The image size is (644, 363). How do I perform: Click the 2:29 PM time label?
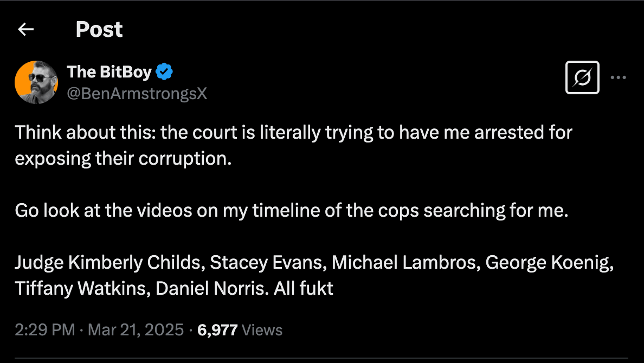46,329
